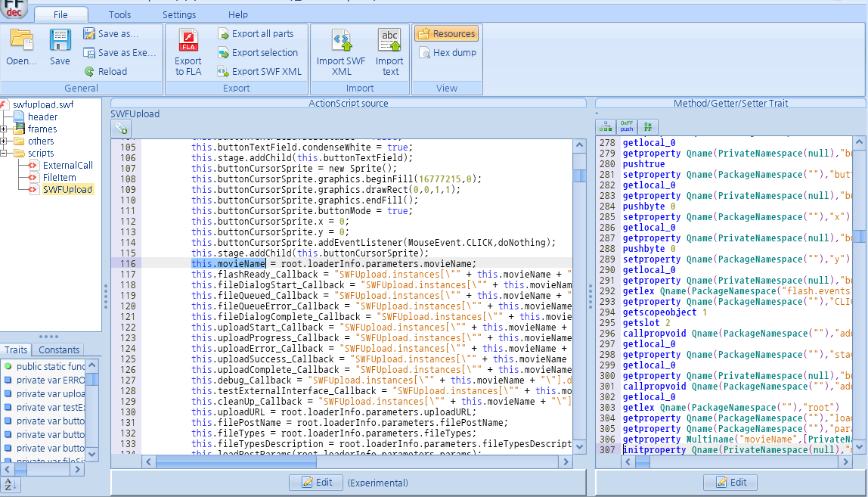Open the File ribbon tab
The height and width of the screenshot is (497, 868).
[61, 14]
